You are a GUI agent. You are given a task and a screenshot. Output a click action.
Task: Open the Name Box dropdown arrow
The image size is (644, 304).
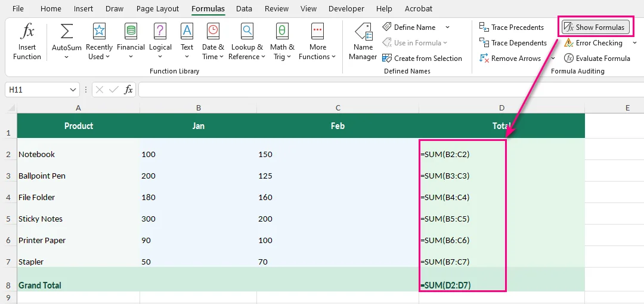pos(73,89)
